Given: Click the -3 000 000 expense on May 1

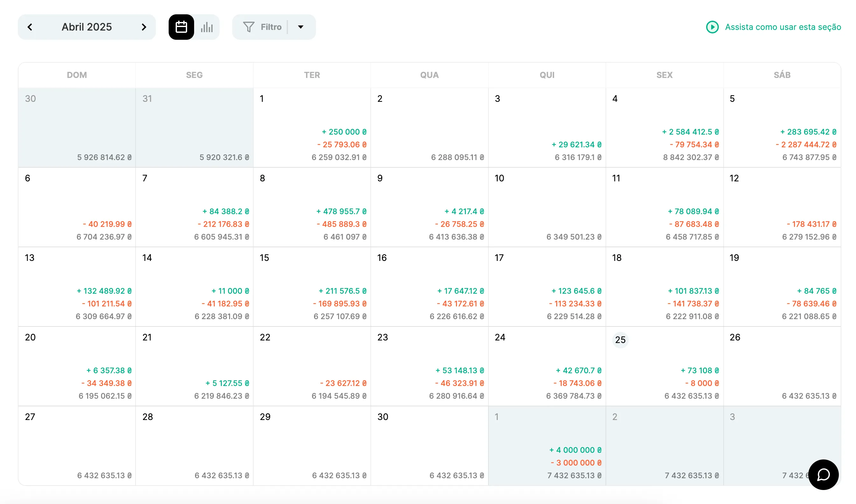Looking at the screenshot, I should click(576, 463).
